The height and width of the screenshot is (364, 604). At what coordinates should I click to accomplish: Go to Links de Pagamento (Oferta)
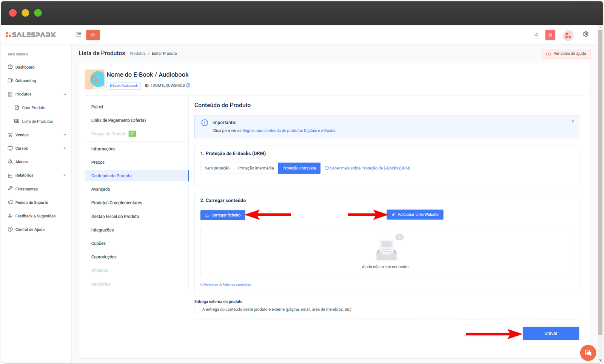[x=118, y=120]
